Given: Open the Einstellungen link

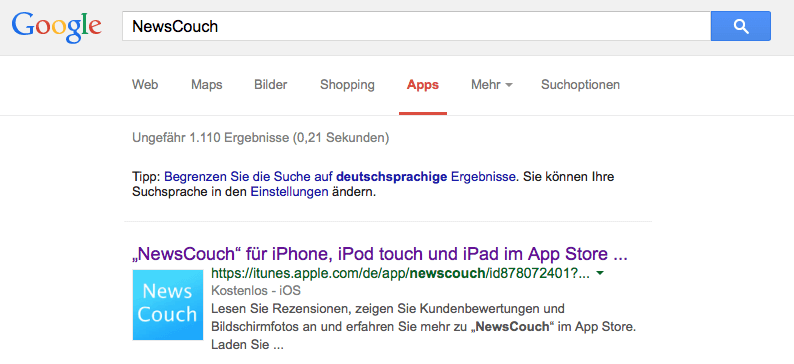Looking at the screenshot, I should 290,193.
